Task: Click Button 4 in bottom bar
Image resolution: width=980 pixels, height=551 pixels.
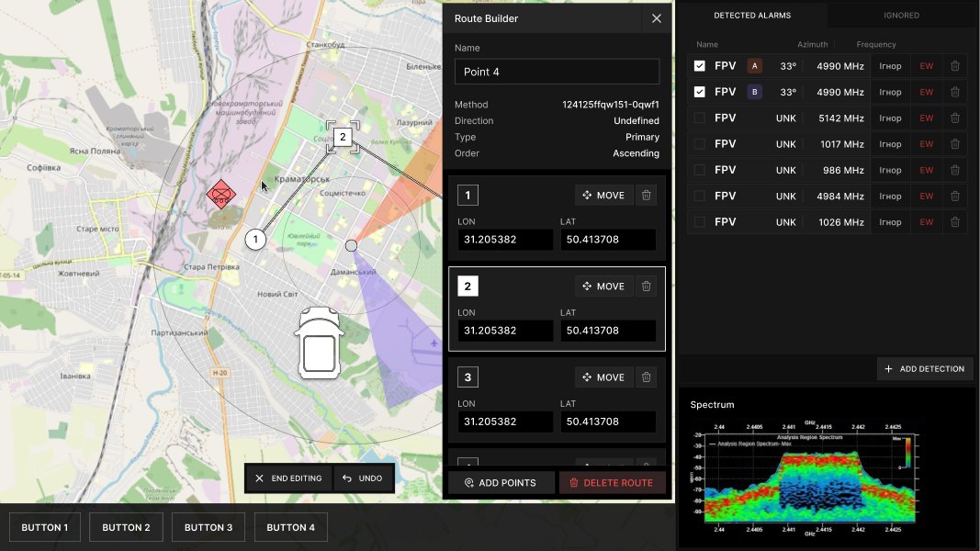Action: (x=290, y=527)
